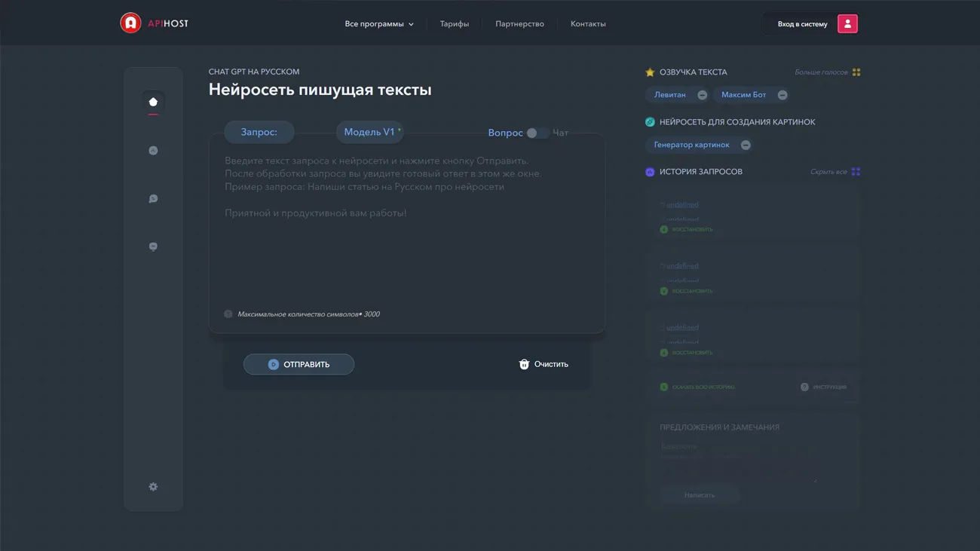This screenshot has width=980, height=551.
Task: Click the user profile icon beside Вход в систему
Action: 847,24
